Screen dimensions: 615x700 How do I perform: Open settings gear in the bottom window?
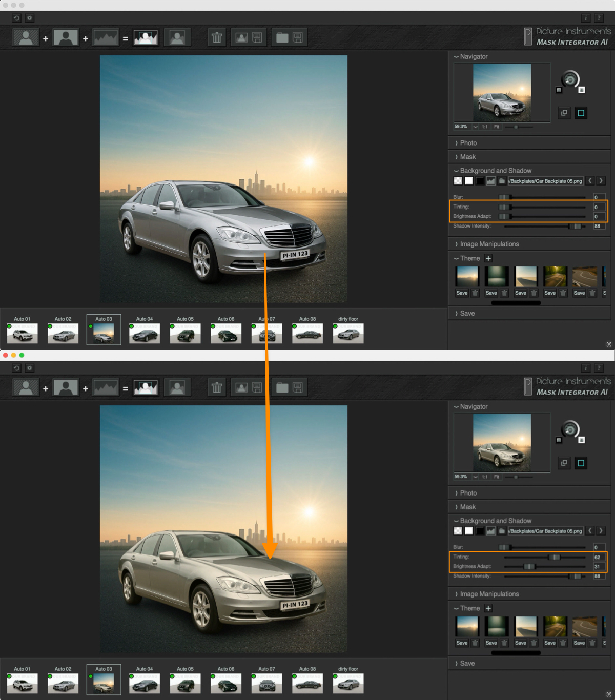(30, 368)
